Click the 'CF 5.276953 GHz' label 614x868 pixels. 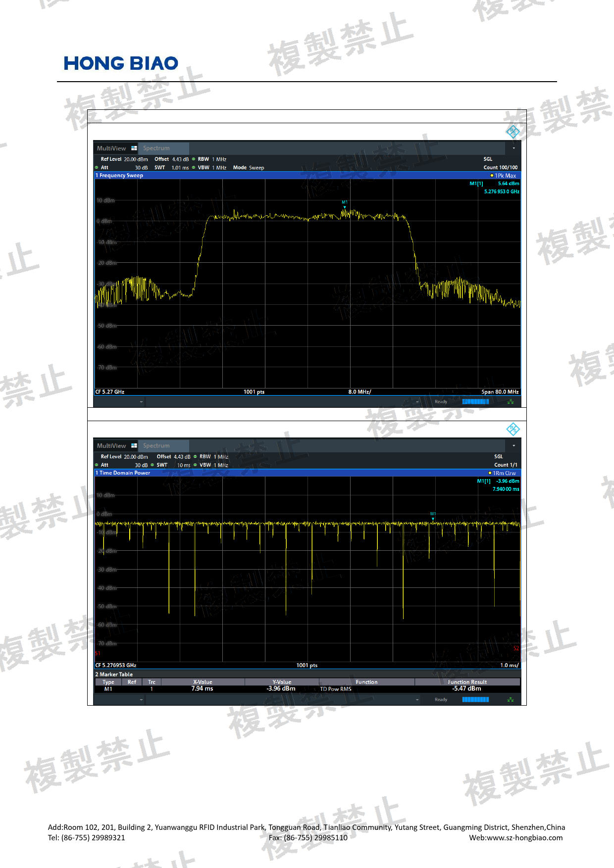(116, 665)
